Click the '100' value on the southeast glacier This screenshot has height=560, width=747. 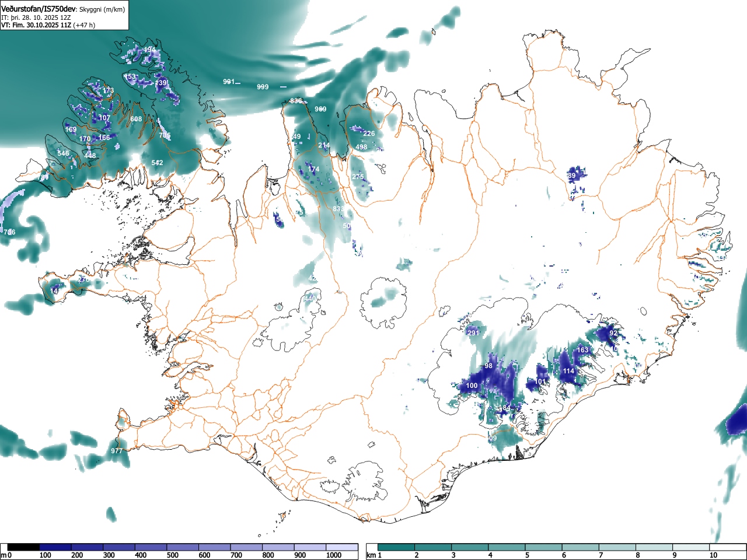[472, 386]
